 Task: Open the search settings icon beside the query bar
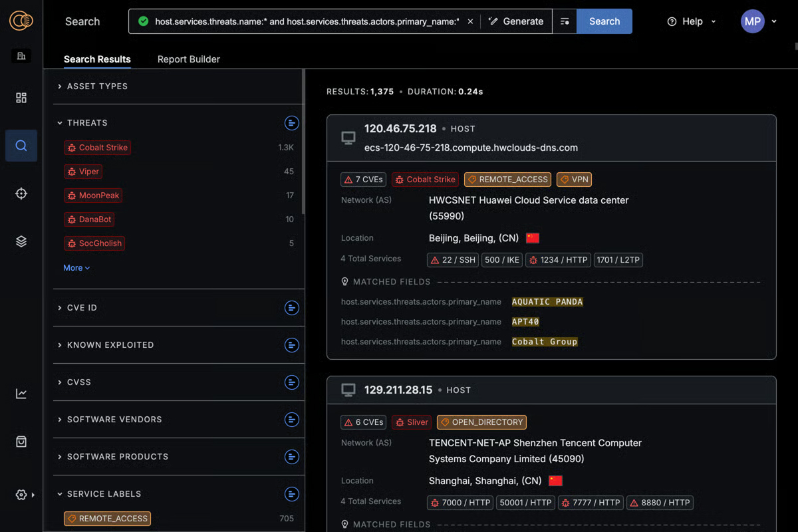(x=565, y=21)
